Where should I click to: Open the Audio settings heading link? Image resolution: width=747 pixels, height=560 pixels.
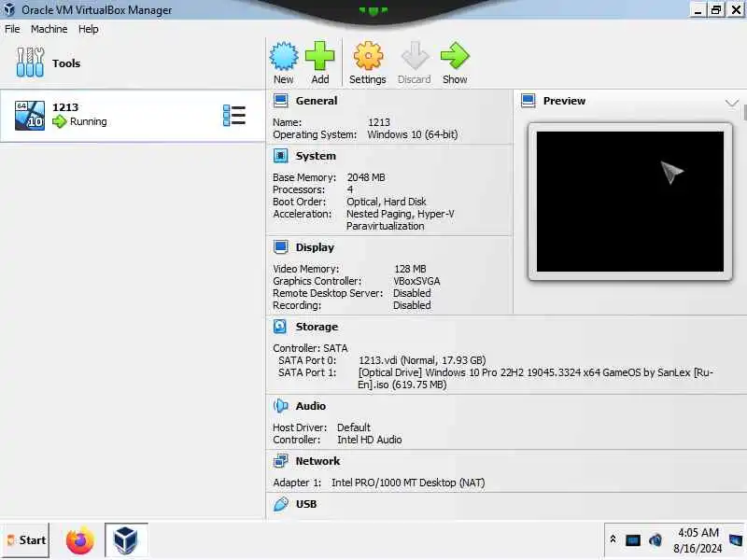(x=311, y=406)
